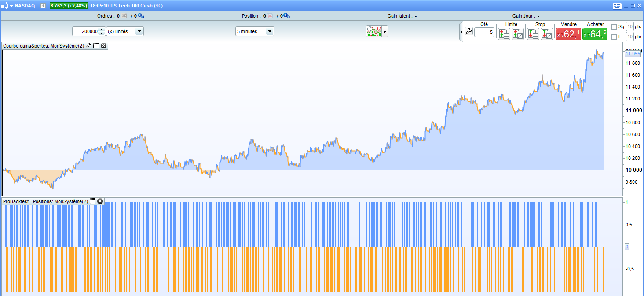Click the add indicator/trading system icon
The width and height of the screenshot is (644, 296).
click(374, 31)
